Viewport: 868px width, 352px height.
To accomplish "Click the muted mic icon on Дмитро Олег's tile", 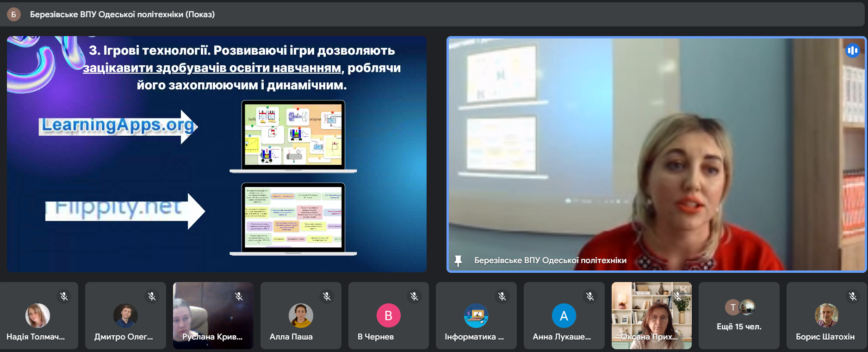I will [152, 296].
